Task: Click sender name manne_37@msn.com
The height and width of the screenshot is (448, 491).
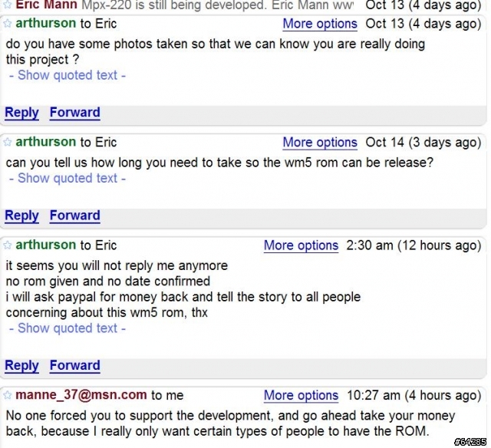Action: pos(81,395)
